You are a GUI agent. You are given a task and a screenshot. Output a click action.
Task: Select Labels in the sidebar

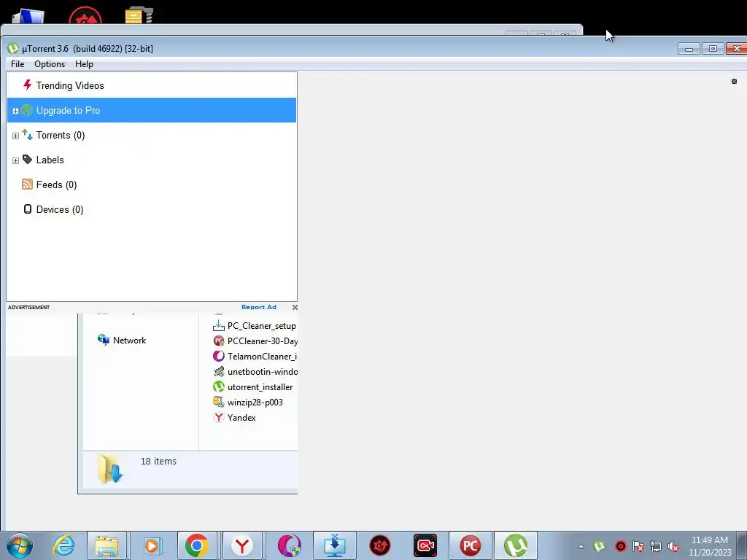click(x=152, y=160)
